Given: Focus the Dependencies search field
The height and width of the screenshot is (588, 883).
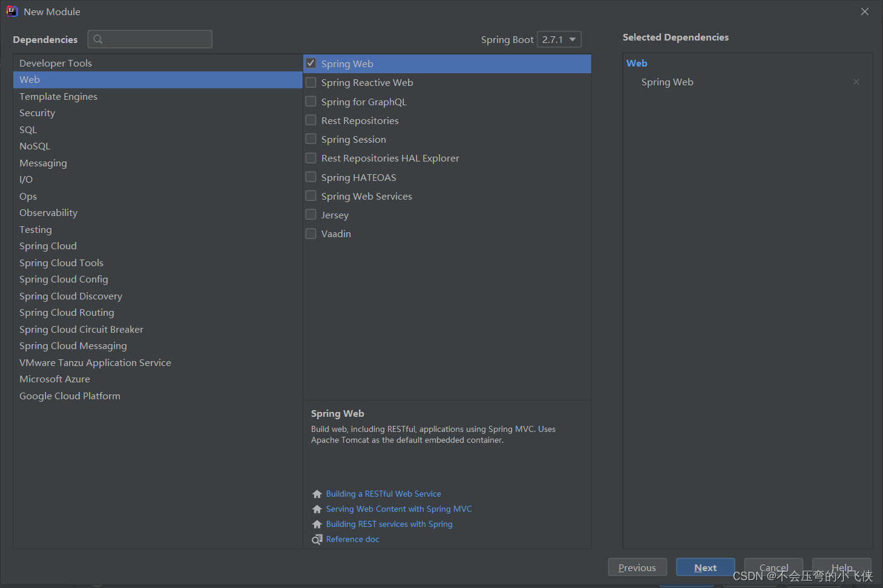Looking at the screenshot, I should pyautogui.click(x=150, y=39).
